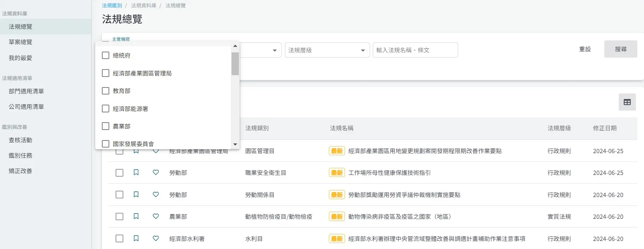Tick the 教育部 checkbox
This screenshot has height=249, width=644.
pyautogui.click(x=105, y=91)
